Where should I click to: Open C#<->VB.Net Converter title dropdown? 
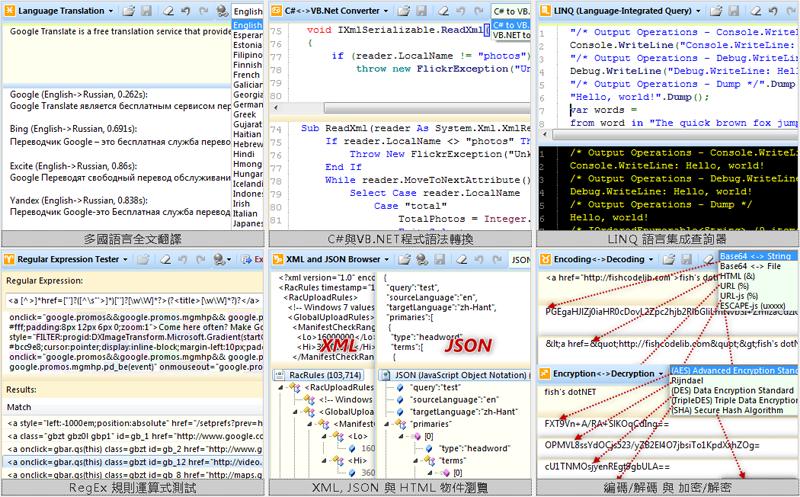[386, 11]
